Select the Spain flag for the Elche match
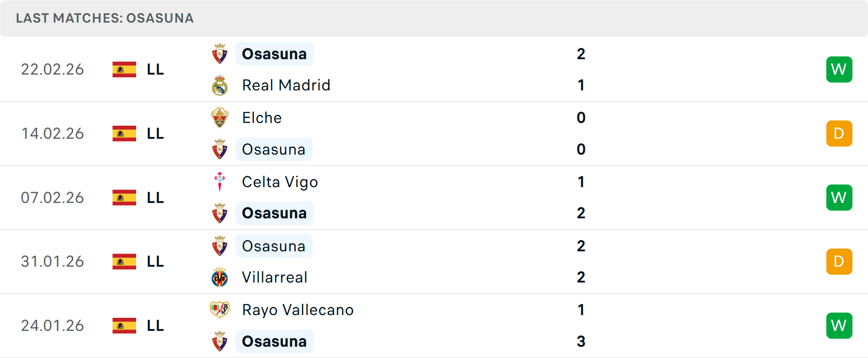This screenshot has height=358, width=868. coord(124,133)
